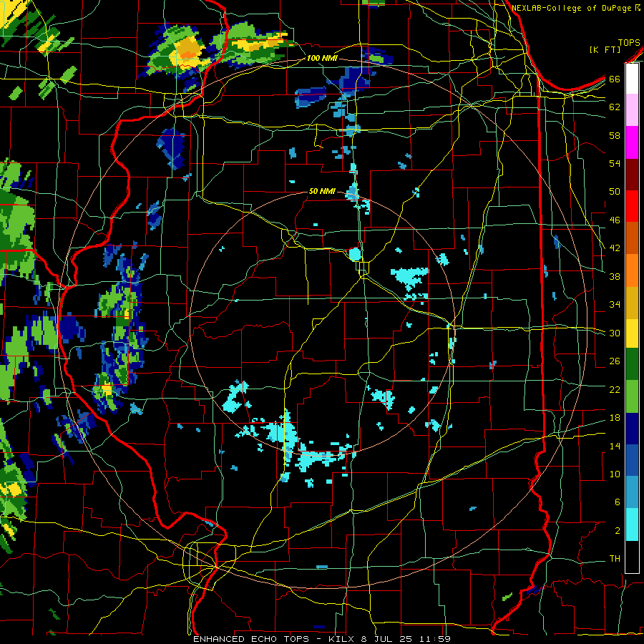This screenshot has height=644, width=644.
Task: Click the 38 value in the legend
Action: tap(615, 276)
